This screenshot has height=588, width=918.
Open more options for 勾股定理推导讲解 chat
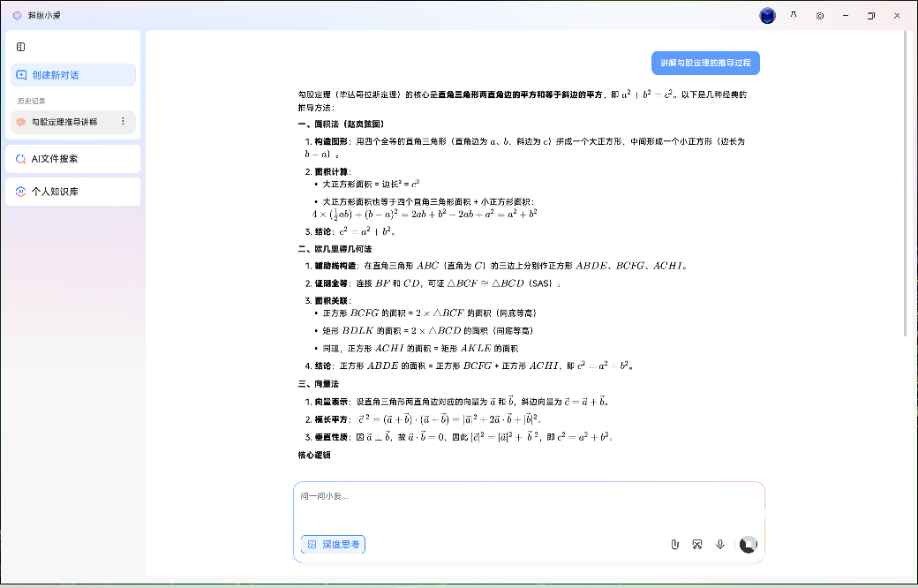pyautogui.click(x=123, y=122)
